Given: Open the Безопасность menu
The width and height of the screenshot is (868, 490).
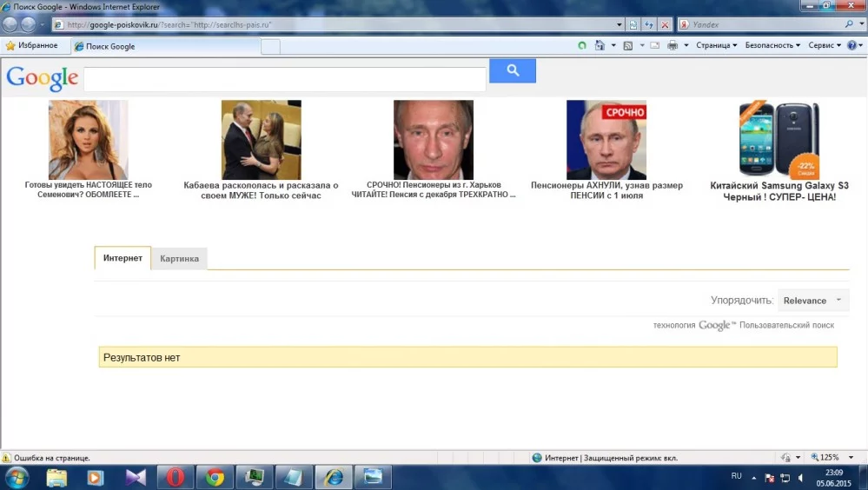Looking at the screenshot, I should [x=772, y=45].
